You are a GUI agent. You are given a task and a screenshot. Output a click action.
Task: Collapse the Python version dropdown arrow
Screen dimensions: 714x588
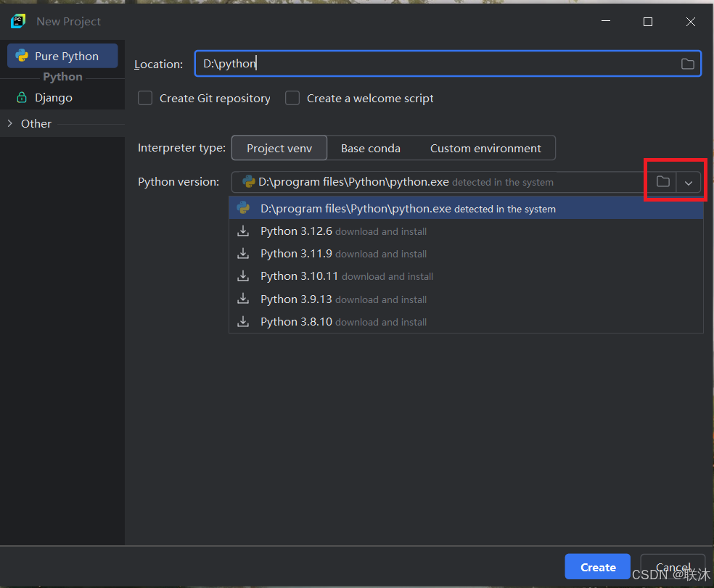pyautogui.click(x=689, y=183)
